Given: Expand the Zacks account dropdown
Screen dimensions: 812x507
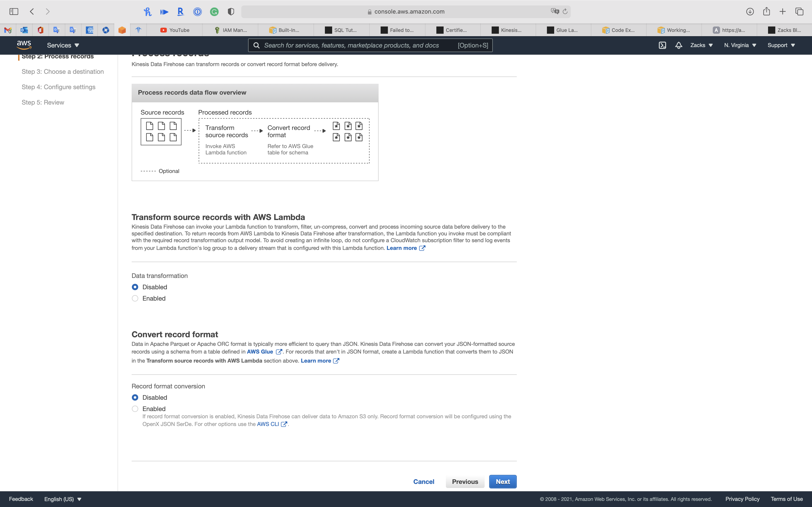Looking at the screenshot, I should click(x=701, y=45).
